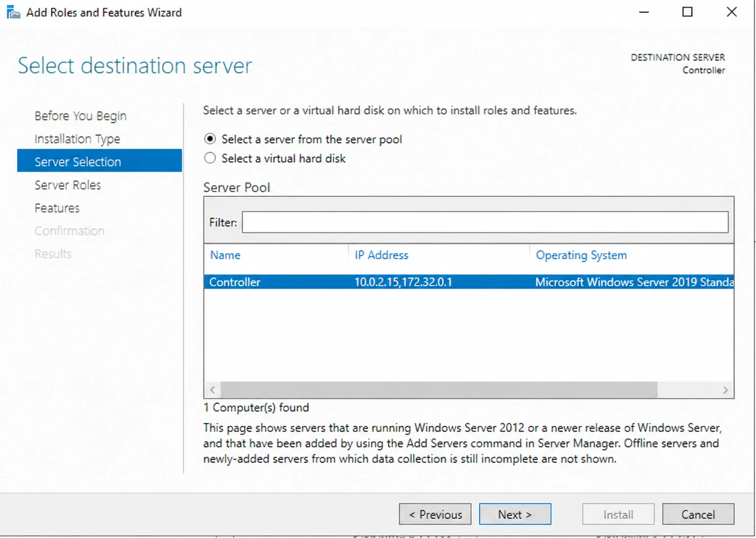
Task: Select the Controller server row
Action: coord(469,282)
